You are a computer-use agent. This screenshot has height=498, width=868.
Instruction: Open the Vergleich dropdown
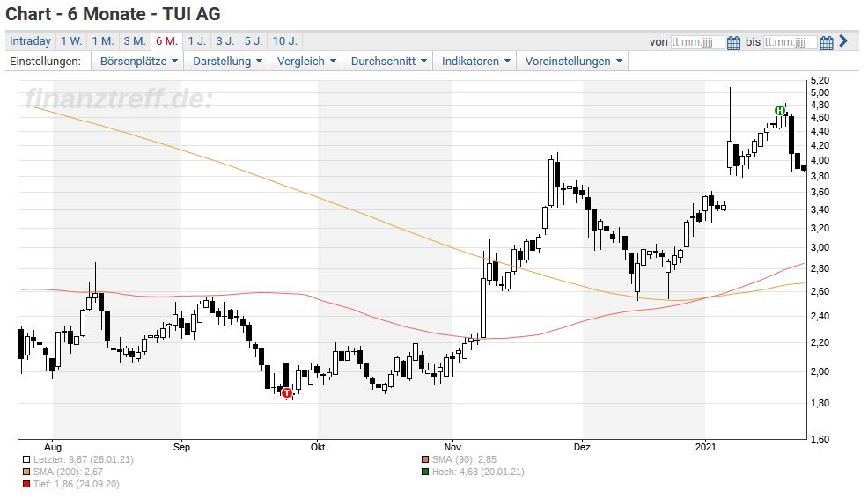[306, 62]
